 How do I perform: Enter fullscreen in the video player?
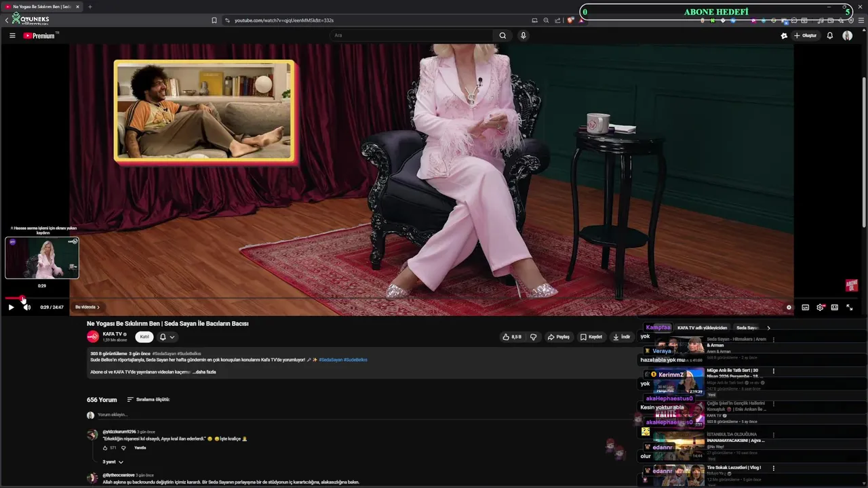(849, 307)
